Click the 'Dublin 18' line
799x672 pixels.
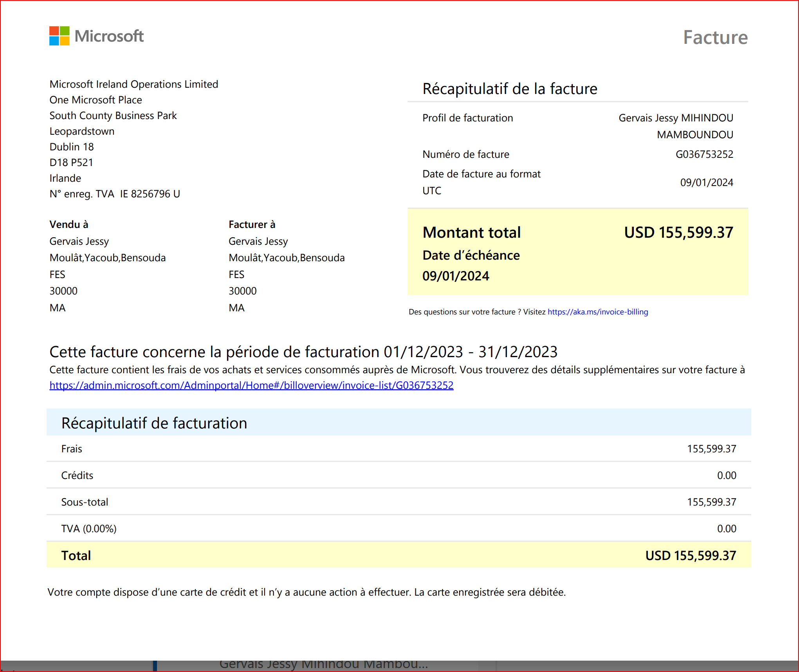coord(72,147)
